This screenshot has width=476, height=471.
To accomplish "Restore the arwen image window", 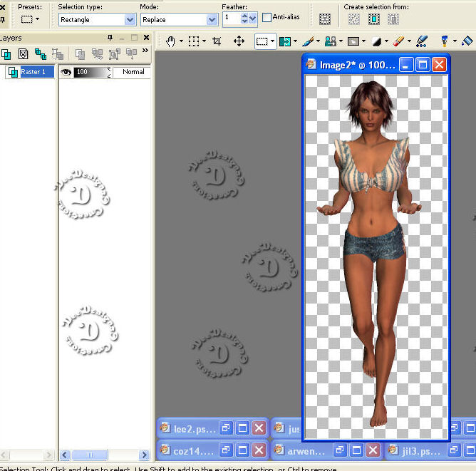I will 340,450.
